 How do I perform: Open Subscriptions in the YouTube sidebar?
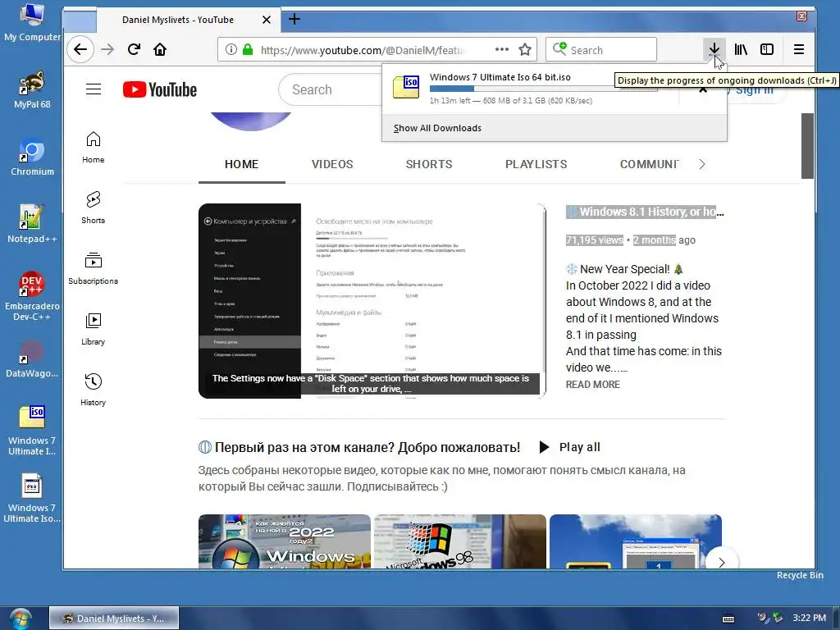[x=94, y=268]
